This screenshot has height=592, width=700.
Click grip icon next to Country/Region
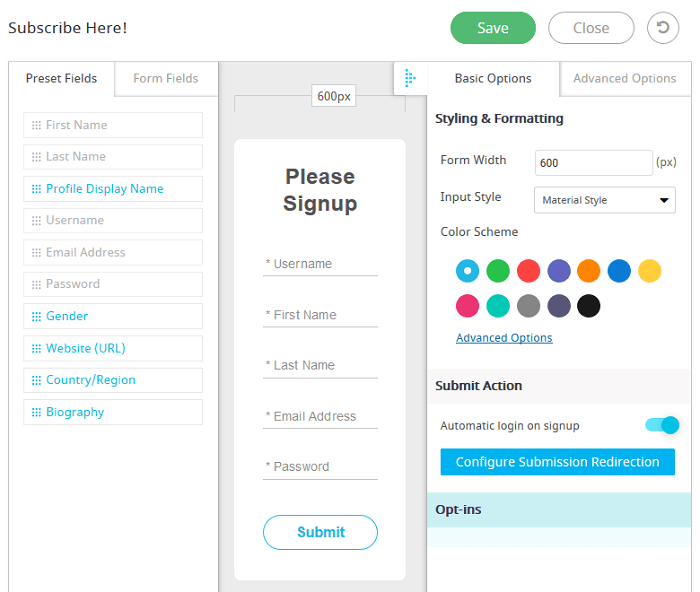coord(37,380)
